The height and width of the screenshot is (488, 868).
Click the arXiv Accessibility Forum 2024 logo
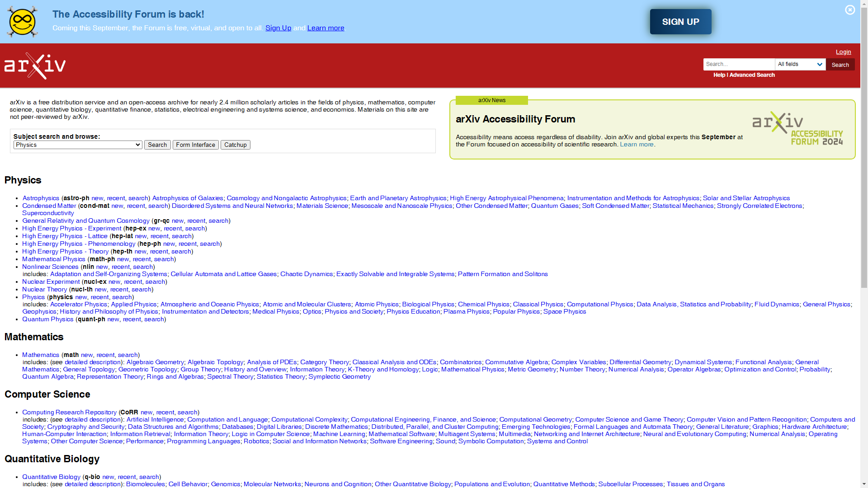click(x=798, y=129)
